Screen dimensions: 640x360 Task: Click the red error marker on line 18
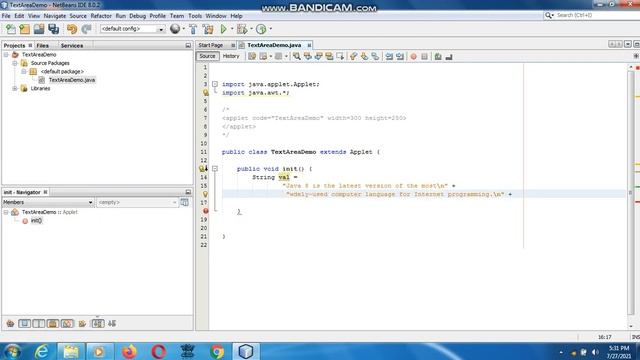pos(206,211)
